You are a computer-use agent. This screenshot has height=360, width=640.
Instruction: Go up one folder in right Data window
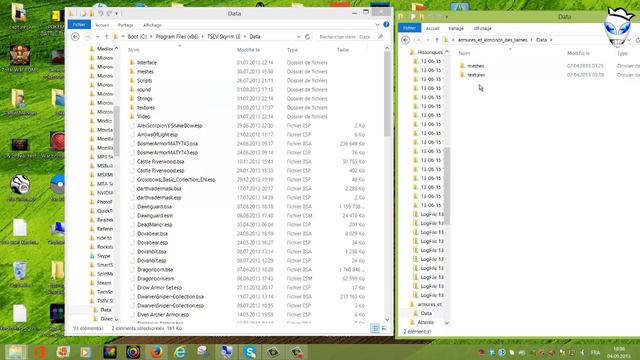(x=437, y=40)
